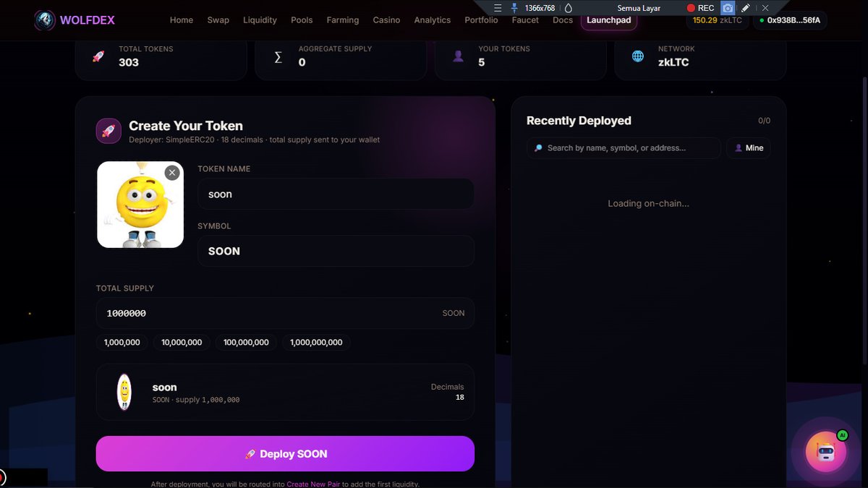Viewport: 868px width, 488px height.
Task: Choose the 10,000,000 supply preset
Action: click(x=182, y=342)
